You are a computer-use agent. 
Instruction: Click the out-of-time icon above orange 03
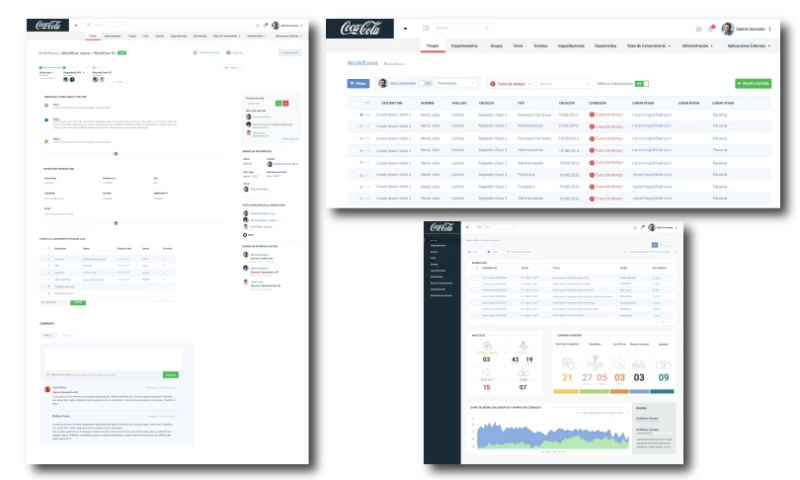click(619, 363)
